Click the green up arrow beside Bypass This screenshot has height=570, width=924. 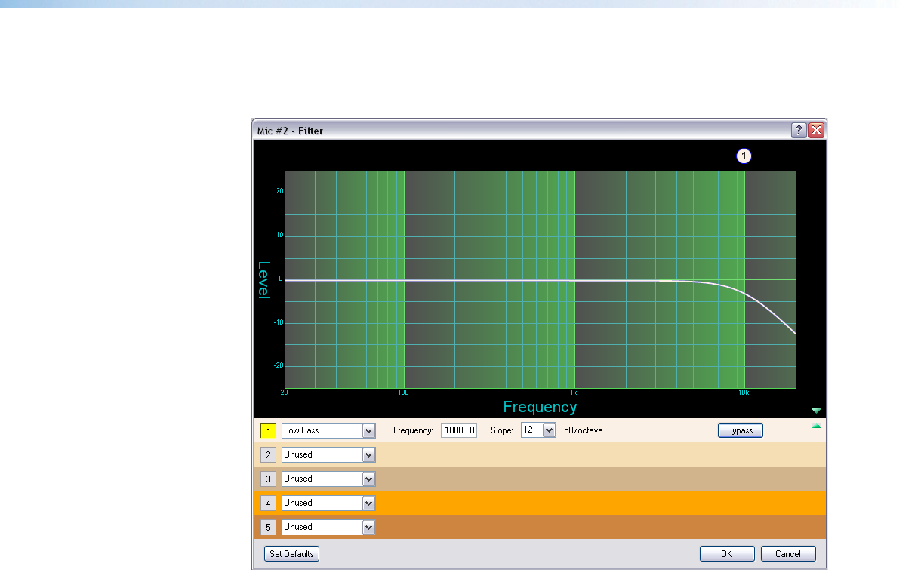(815, 426)
